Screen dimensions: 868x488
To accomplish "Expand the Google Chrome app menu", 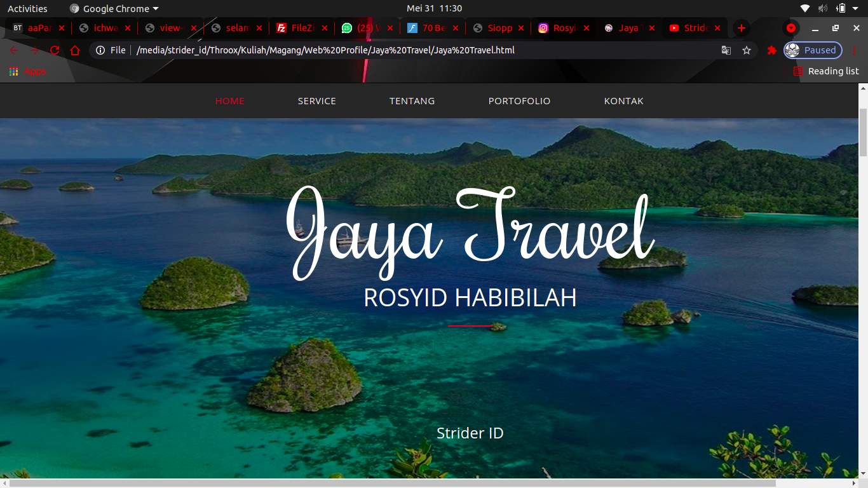I will coord(114,8).
